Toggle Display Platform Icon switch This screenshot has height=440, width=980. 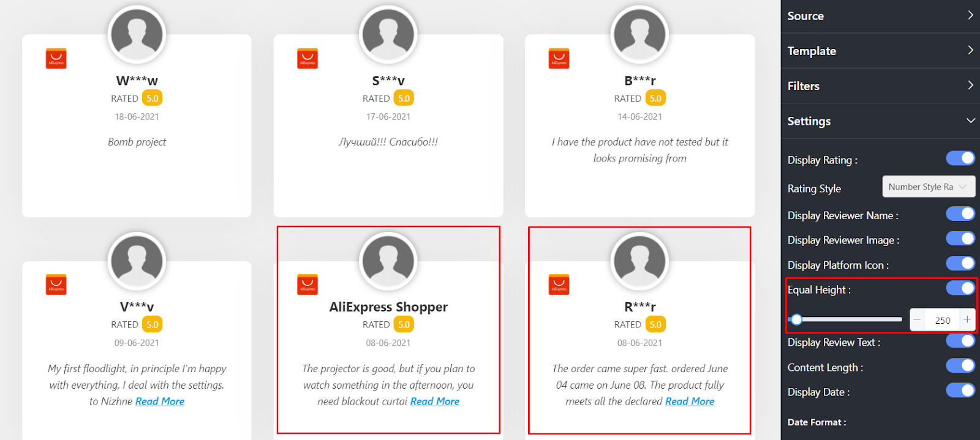(x=960, y=263)
